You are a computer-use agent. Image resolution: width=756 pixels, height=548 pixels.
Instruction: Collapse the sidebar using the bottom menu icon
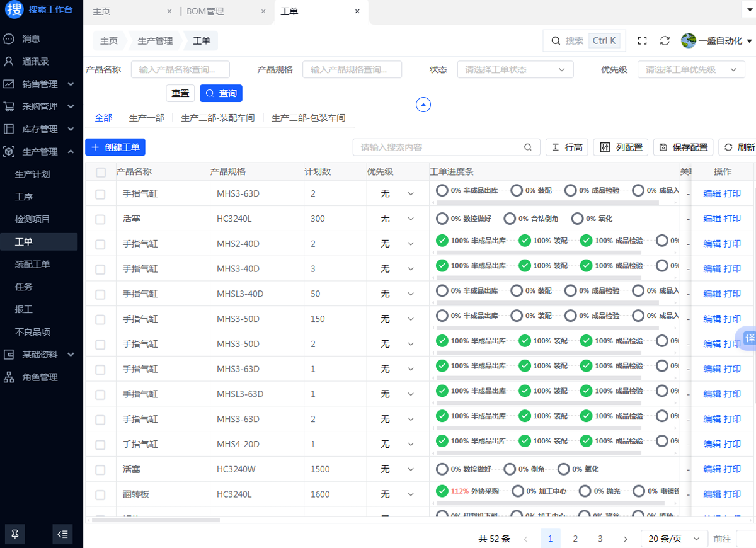(x=62, y=534)
